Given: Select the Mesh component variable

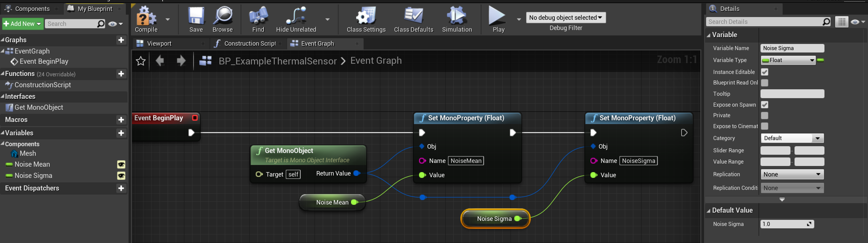Looking at the screenshot, I should [x=28, y=153].
